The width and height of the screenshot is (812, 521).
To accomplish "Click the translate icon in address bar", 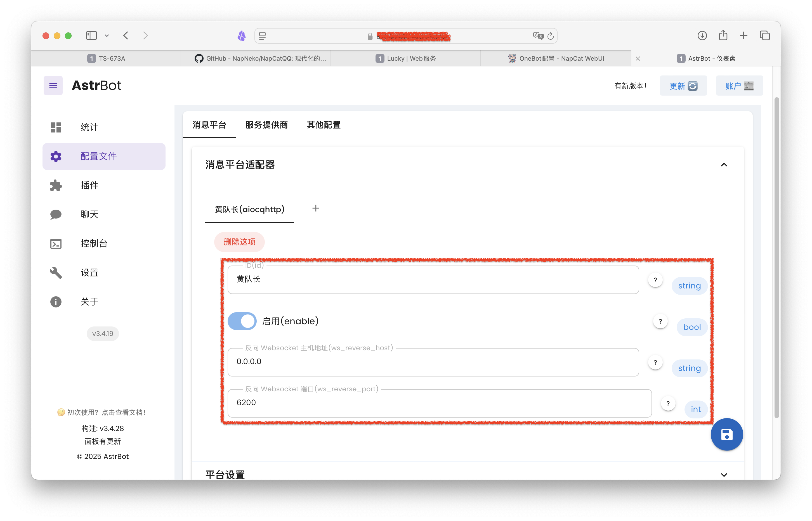I will click(538, 36).
